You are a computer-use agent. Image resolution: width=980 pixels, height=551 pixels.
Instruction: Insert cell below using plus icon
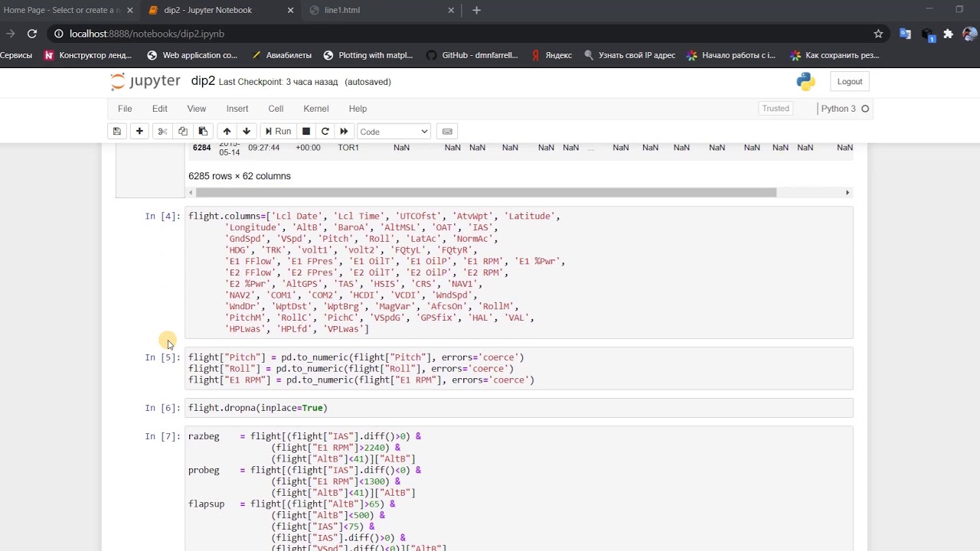pos(139,132)
